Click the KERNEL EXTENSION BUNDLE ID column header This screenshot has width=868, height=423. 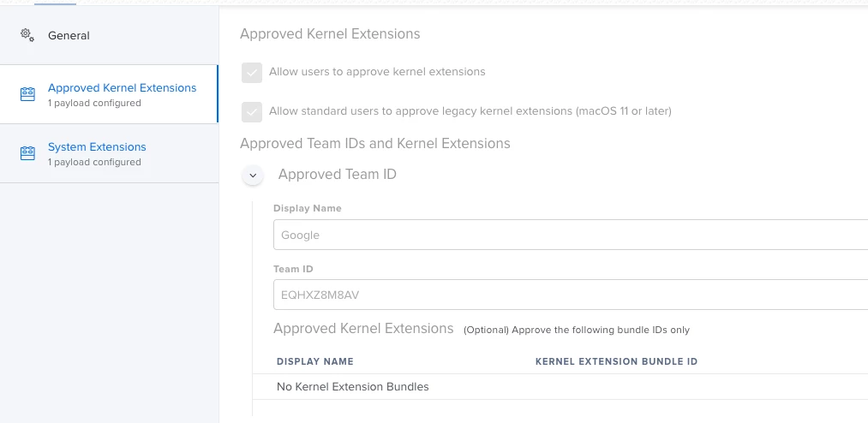pyautogui.click(x=616, y=361)
